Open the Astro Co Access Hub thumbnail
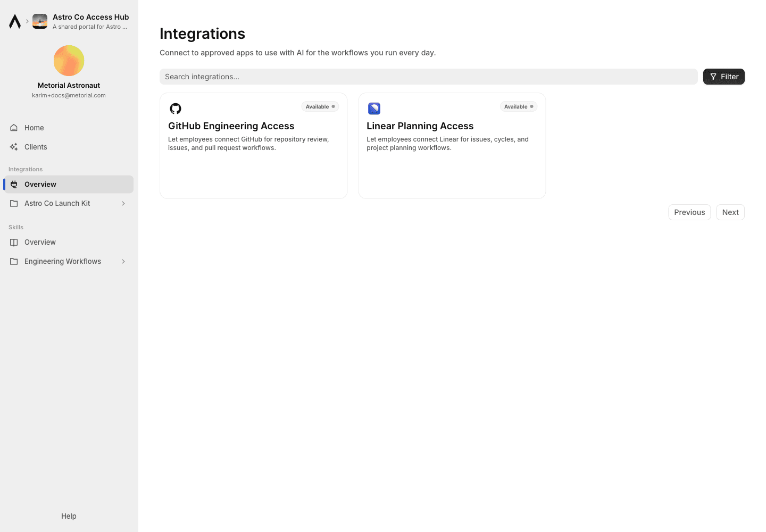The image size is (766, 532). (40, 21)
